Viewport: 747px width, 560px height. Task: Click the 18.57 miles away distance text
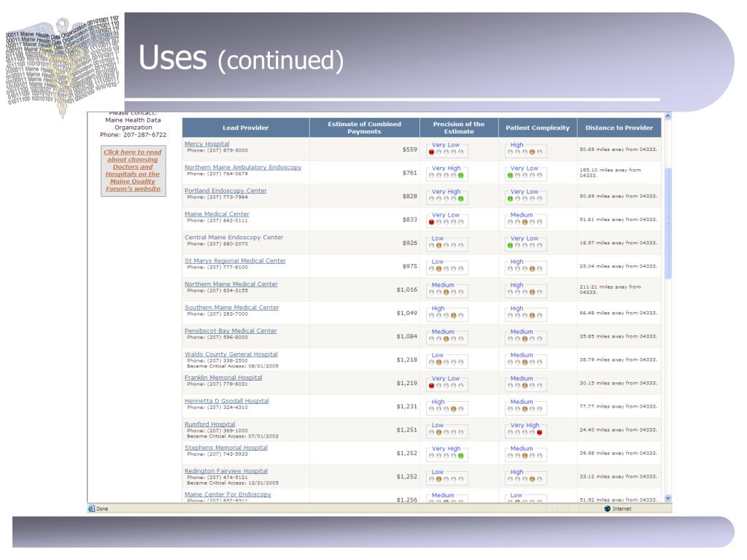point(619,243)
